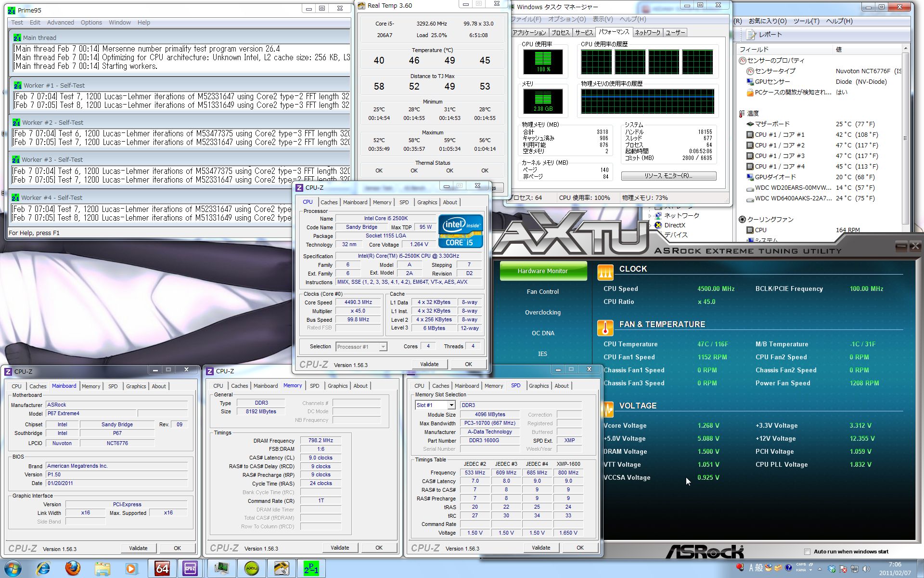Screen dimensions: 924x578
Task: Click the sensor panel vertical scrollbar
Action: click(x=905, y=138)
